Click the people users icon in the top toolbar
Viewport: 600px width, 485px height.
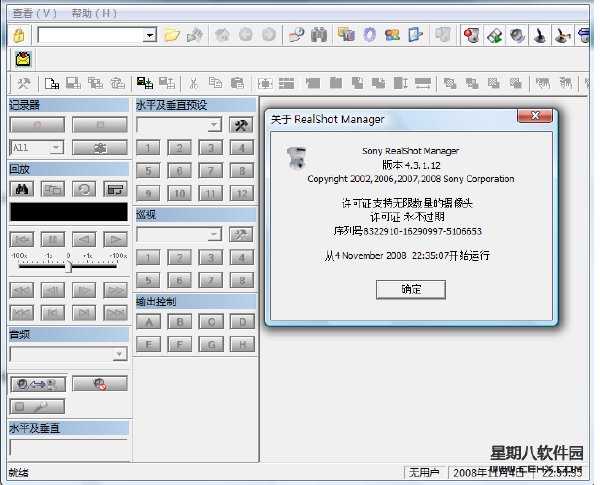(393, 35)
